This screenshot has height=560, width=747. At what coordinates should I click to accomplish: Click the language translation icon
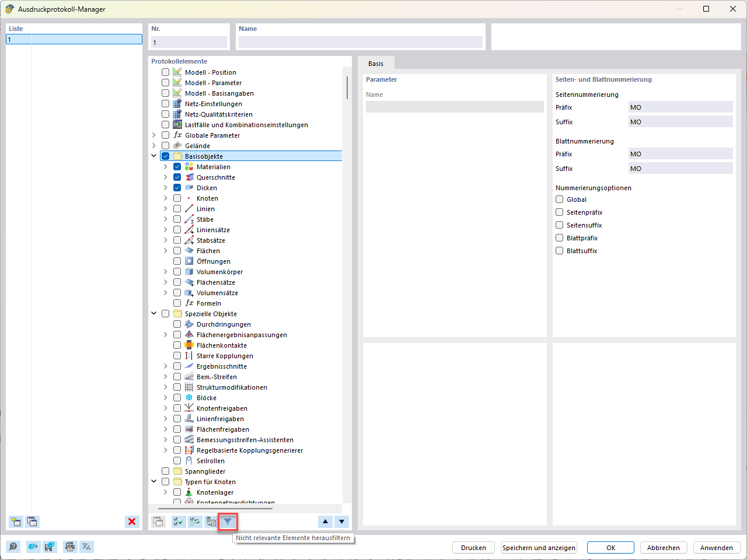86,547
